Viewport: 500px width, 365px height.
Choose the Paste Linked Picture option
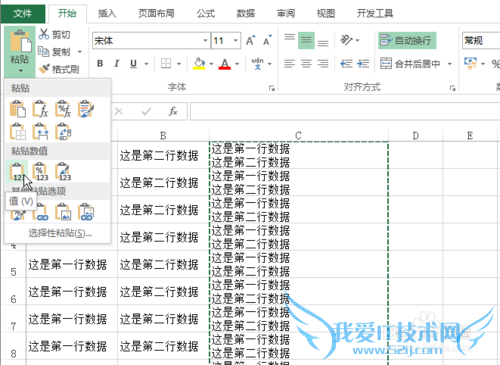[86, 212]
